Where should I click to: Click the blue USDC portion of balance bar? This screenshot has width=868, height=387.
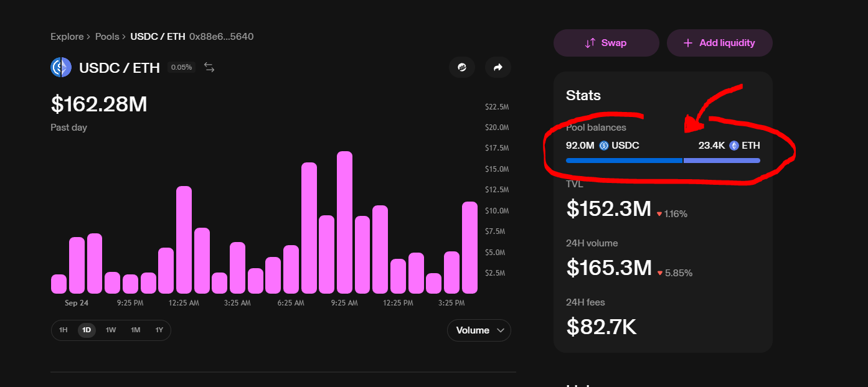tap(624, 161)
